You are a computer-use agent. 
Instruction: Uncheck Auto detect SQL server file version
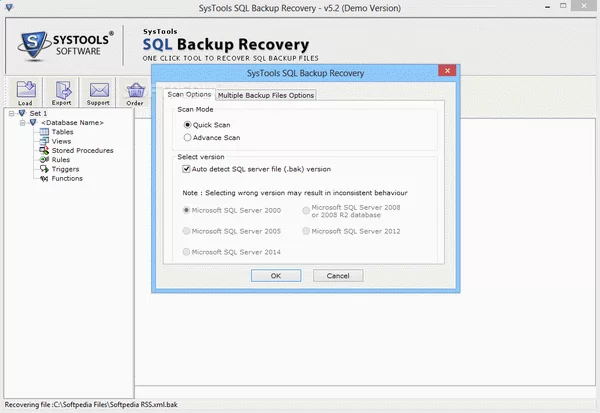pyautogui.click(x=186, y=169)
